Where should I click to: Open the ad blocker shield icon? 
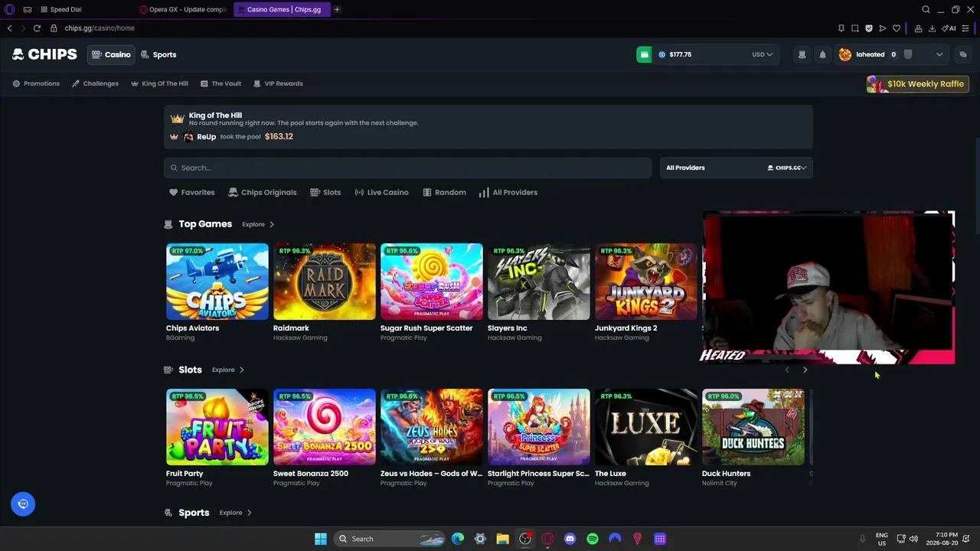pos(869,28)
